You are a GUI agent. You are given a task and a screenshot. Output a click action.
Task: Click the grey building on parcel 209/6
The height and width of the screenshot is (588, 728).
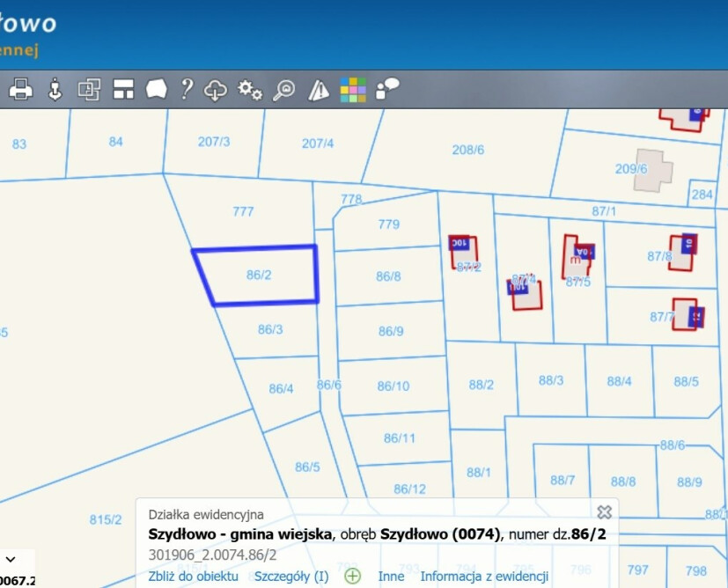click(654, 170)
